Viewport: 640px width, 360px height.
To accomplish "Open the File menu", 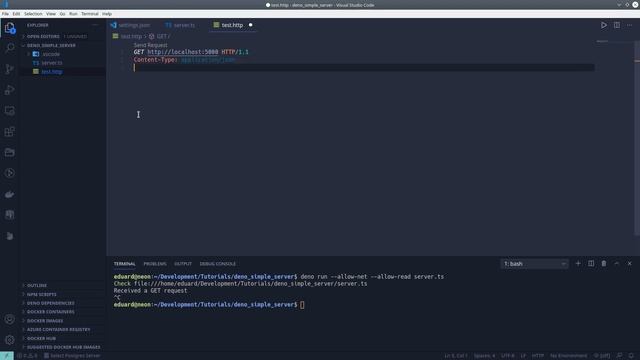I will [x=5, y=14].
